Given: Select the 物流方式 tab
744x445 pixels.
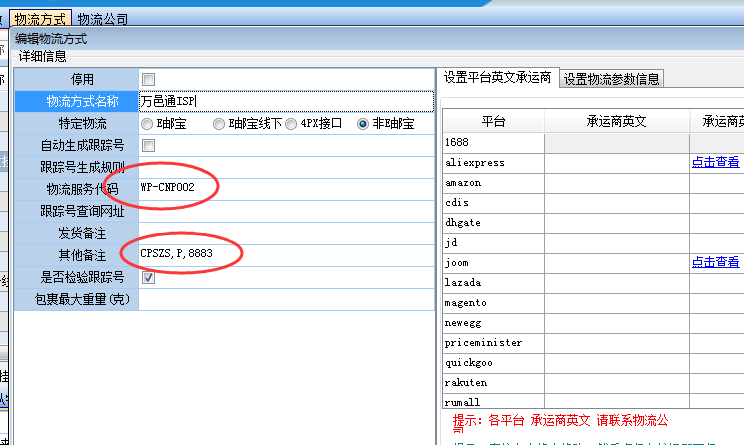Looking at the screenshot, I should [x=41, y=19].
